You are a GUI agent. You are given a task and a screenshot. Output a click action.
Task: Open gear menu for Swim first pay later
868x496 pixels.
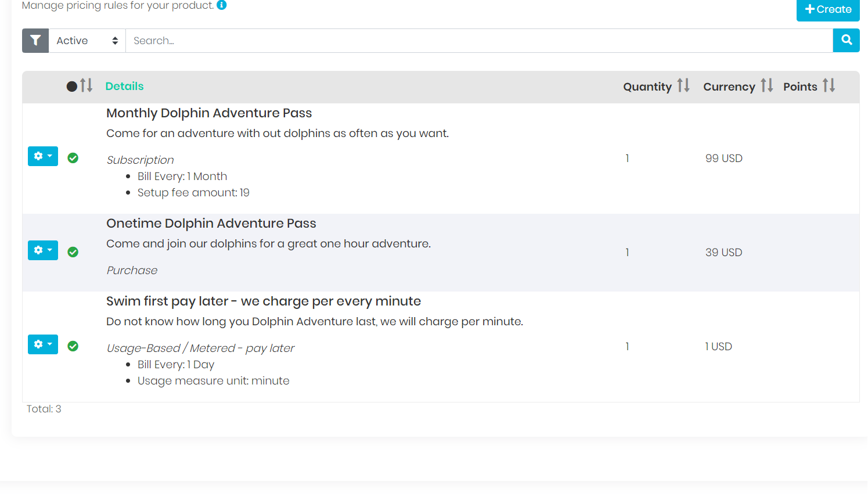[43, 344]
